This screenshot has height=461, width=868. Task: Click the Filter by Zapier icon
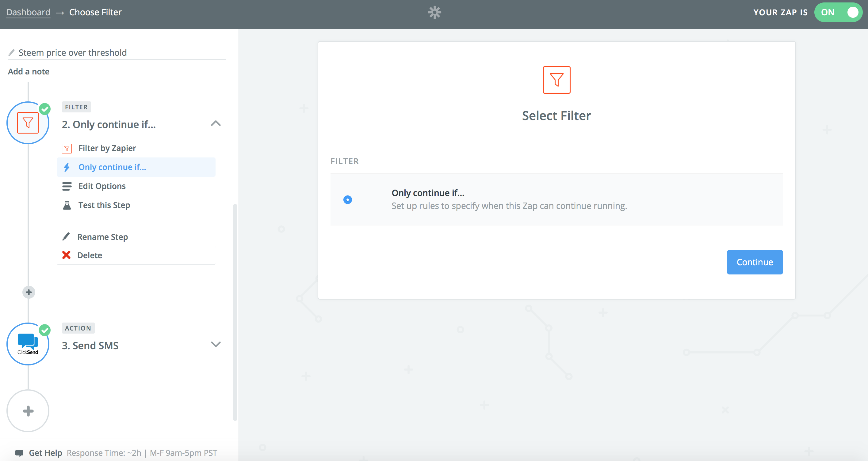click(67, 148)
